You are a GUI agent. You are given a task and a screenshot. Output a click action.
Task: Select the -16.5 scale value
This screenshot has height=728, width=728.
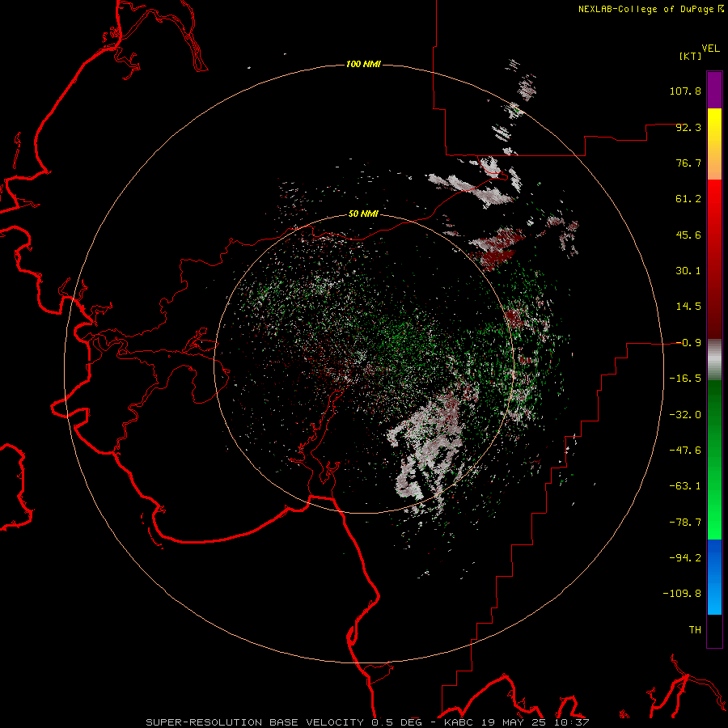pos(685,379)
